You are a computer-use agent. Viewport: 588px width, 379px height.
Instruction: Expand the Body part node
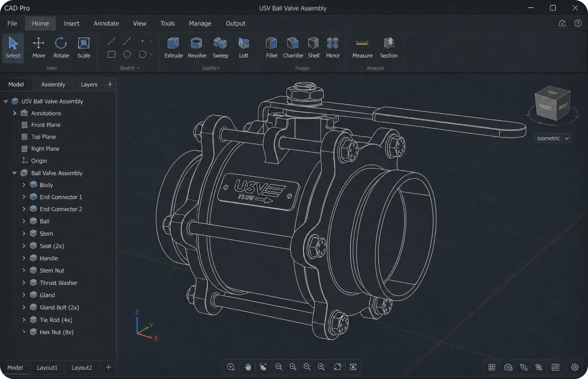tap(24, 185)
